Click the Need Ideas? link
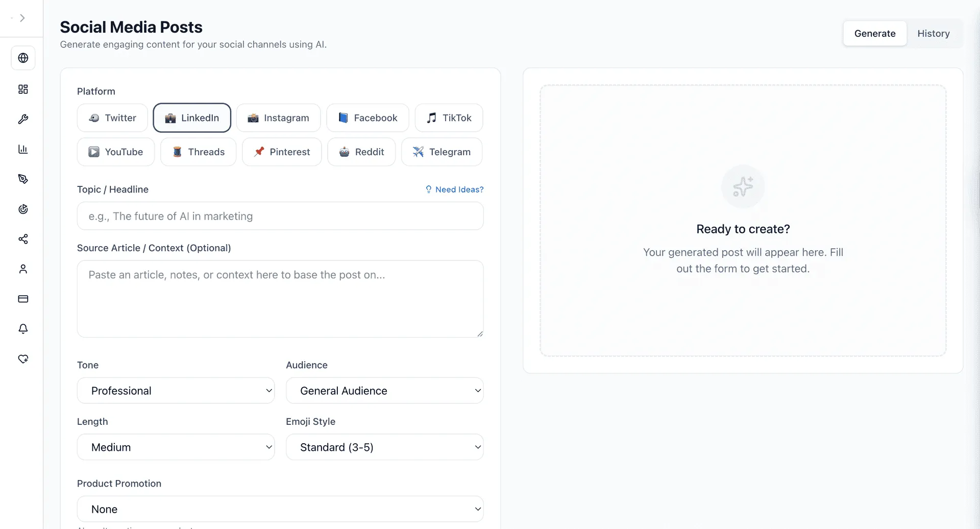The height and width of the screenshot is (529, 980). pos(454,189)
